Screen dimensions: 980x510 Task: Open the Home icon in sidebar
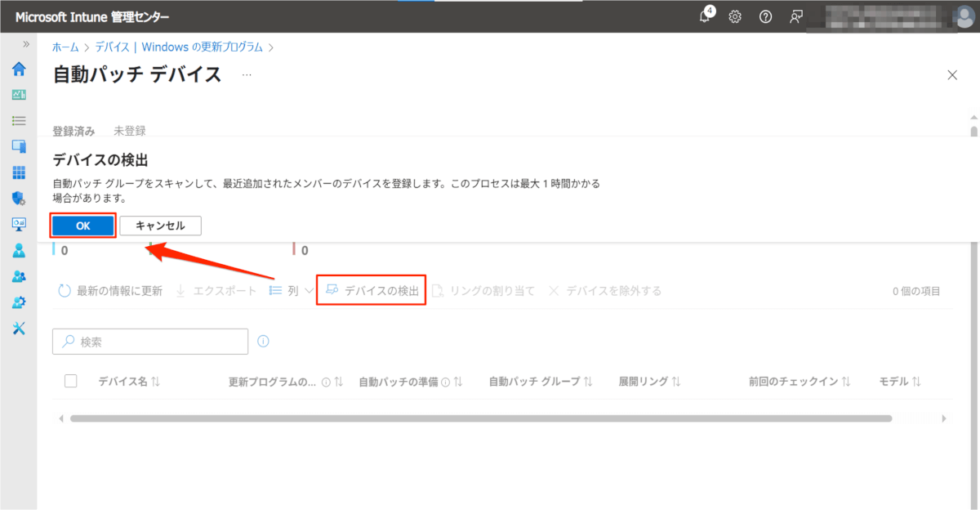(x=19, y=69)
